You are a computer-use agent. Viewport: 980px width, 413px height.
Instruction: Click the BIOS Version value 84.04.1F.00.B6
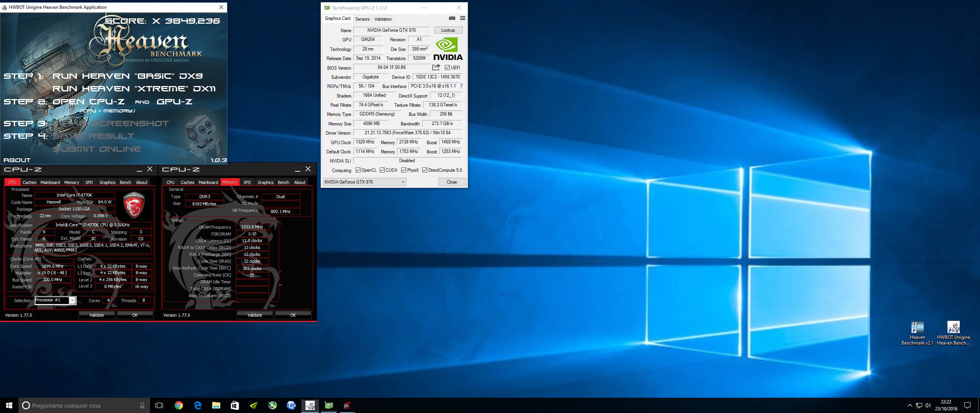click(x=392, y=67)
